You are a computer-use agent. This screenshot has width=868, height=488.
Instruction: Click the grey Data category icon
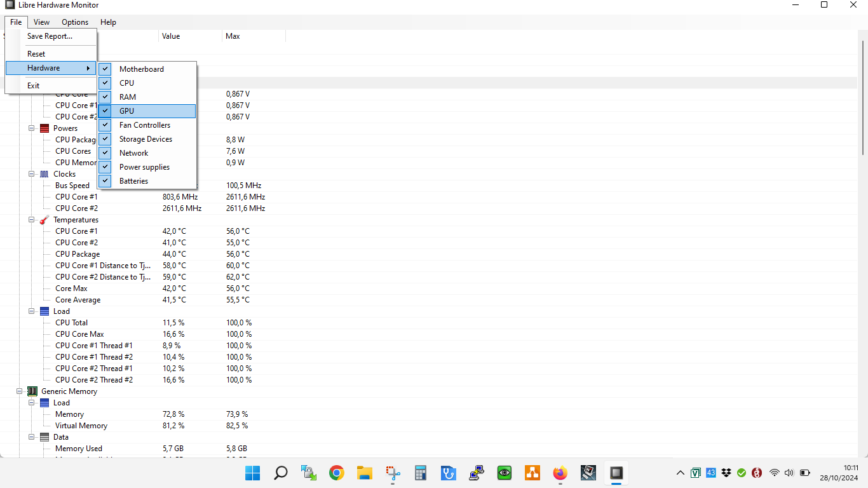tap(44, 437)
